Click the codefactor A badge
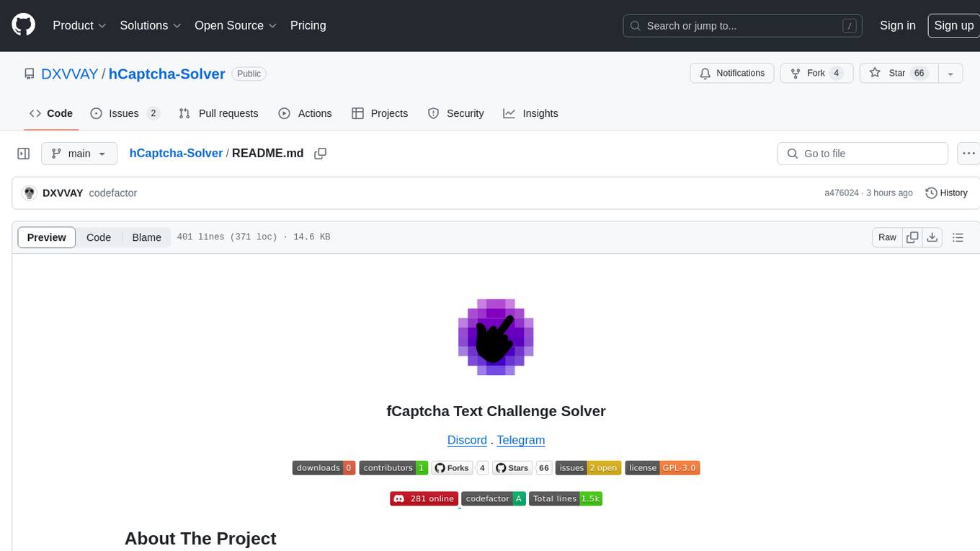This screenshot has width=980, height=551. [x=494, y=498]
